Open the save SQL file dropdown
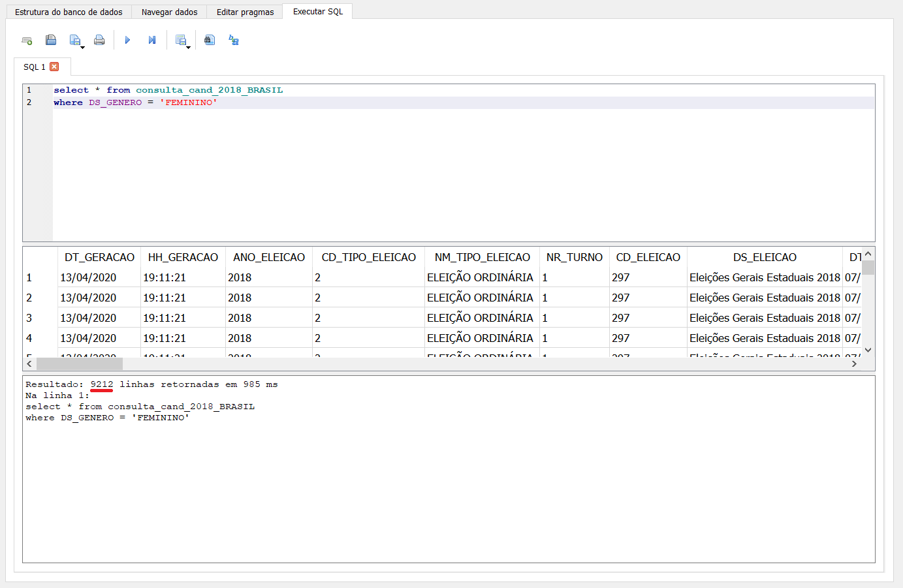Image resolution: width=903 pixels, height=588 pixels. [x=82, y=47]
